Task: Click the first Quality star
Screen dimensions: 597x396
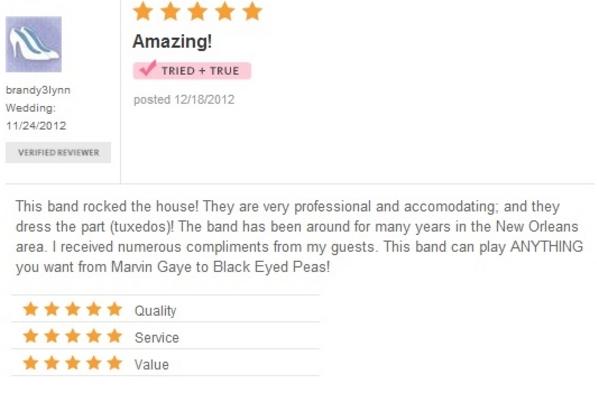Action: 31,309
